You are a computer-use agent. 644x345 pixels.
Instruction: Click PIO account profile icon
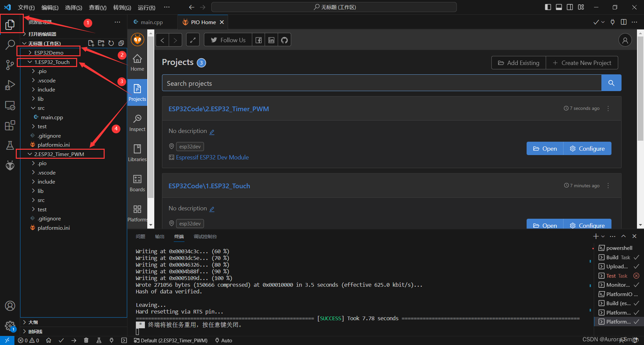click(625, 40)
